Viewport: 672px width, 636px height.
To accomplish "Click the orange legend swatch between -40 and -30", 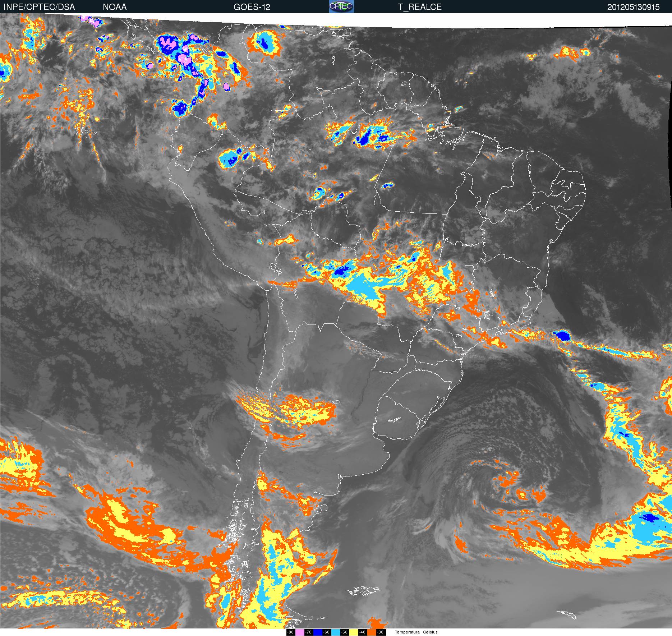I will click(x=372, y=632).
